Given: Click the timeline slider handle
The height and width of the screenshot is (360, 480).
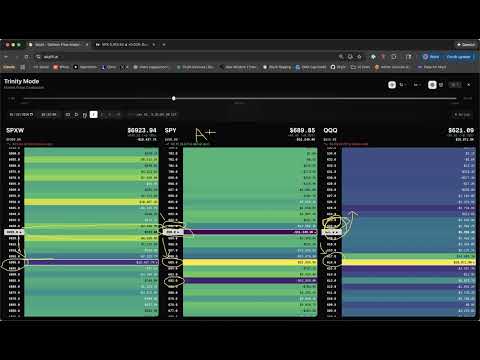Looking at the screenshot, I should [174, 98].
